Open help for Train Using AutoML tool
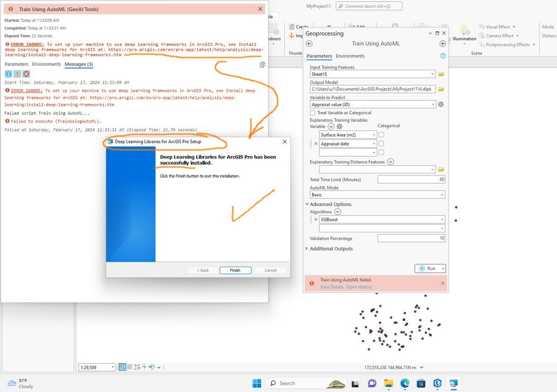This screenshot has width=557, height=392. pyautogui.click(x=443, y=56)
